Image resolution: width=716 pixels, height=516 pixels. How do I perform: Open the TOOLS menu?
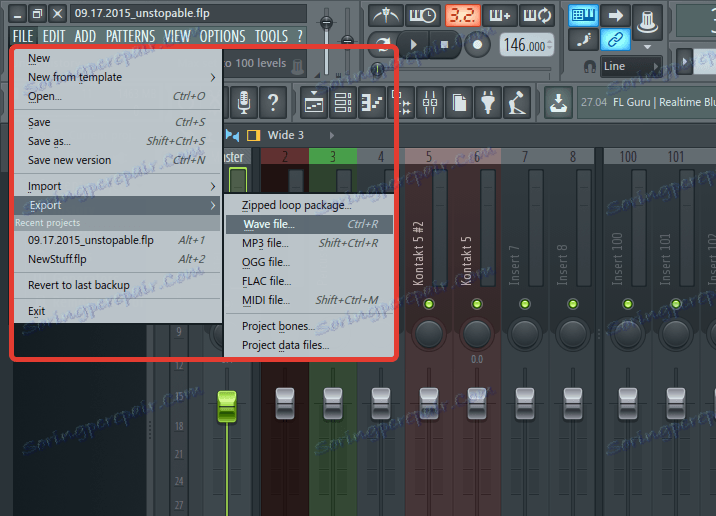click(x=271, y=36)
